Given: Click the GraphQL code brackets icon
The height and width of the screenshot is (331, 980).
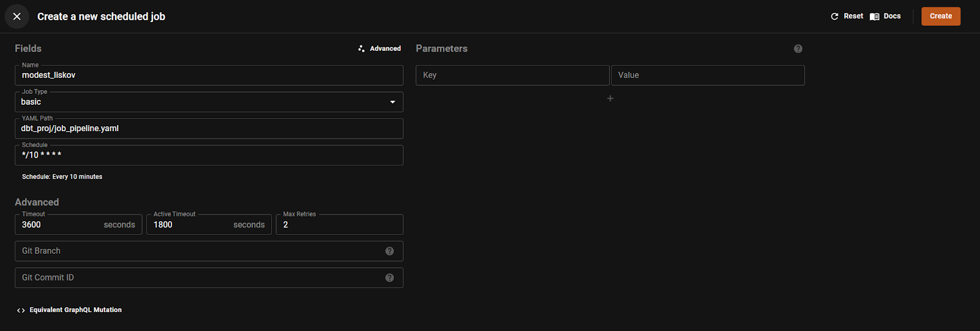Looking at the screenshot, I should pos(21,310).
